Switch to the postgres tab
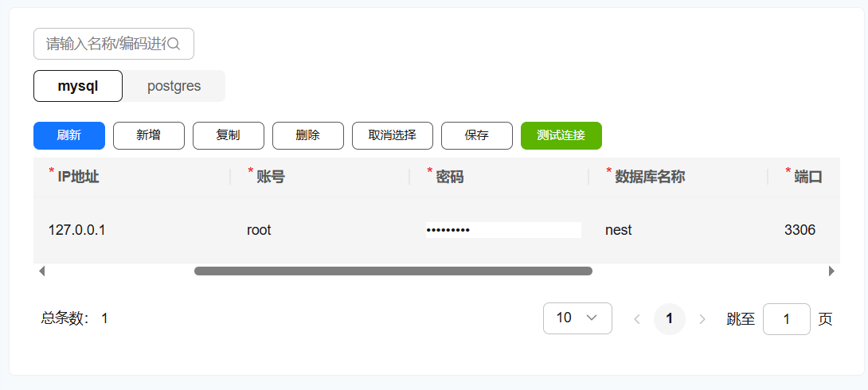The width and height of the screenshot is (868, 390). point(174,86)
